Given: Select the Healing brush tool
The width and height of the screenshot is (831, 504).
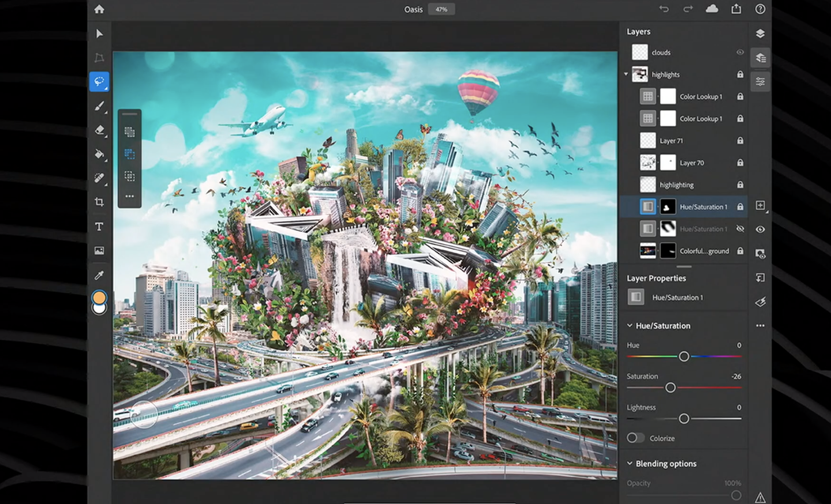Looking at the screenshot, I should 99,178.
